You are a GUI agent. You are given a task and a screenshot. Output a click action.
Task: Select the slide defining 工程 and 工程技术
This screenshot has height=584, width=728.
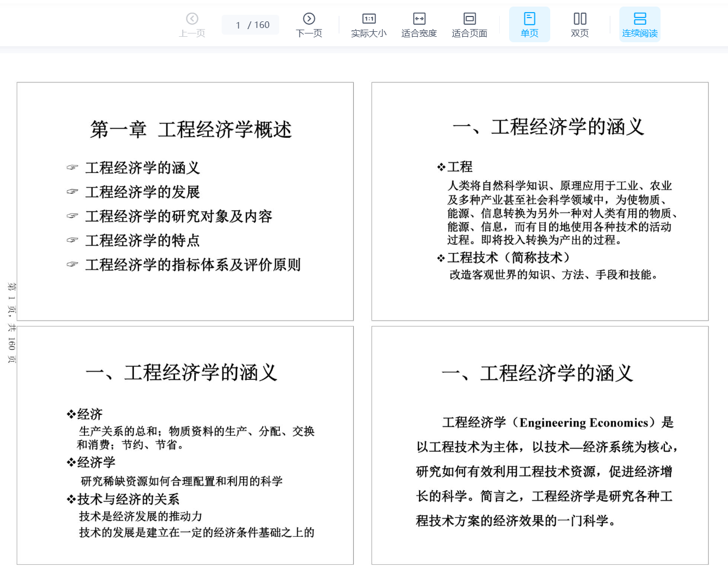click(x=540, y=201)
